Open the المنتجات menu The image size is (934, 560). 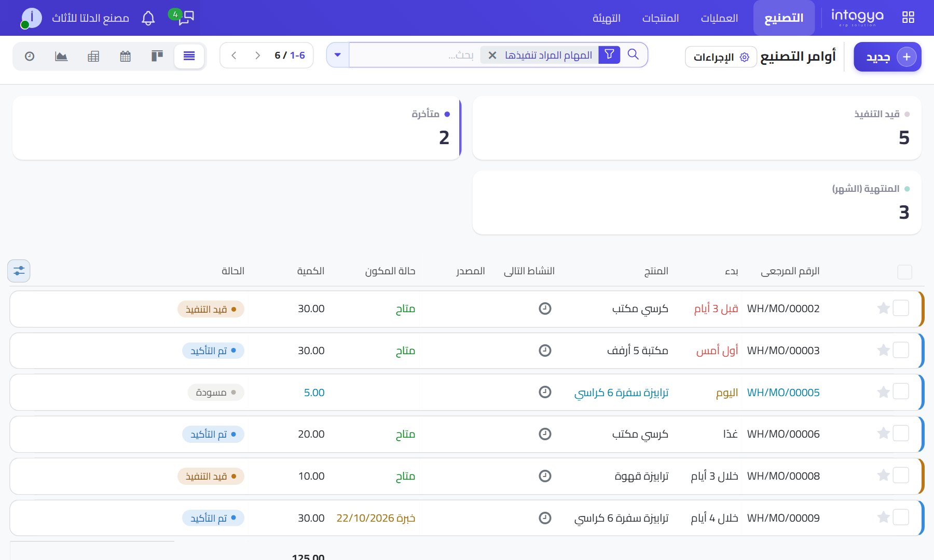(x=660, y=18)
